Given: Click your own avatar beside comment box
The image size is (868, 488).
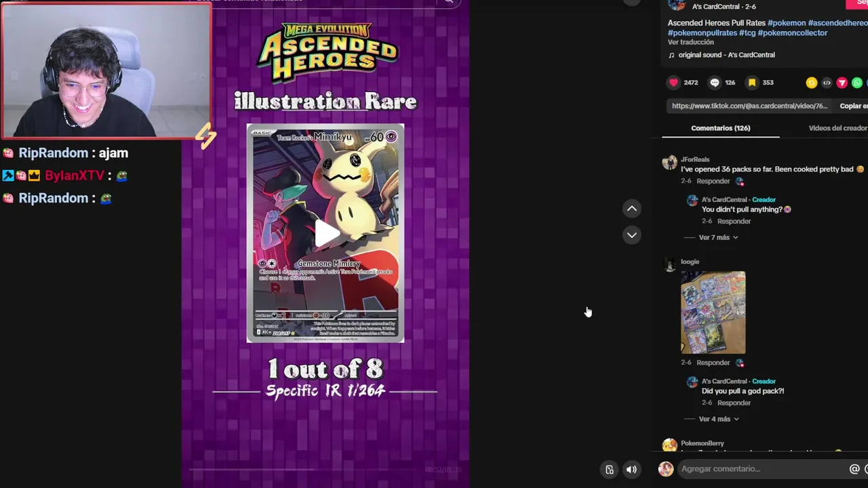Looking at the screenshot, I should click(x=666, y=469).
